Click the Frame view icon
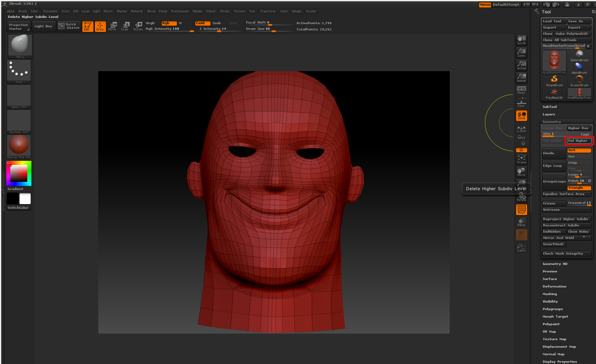596x364 pixels. (x=521, y=159)
